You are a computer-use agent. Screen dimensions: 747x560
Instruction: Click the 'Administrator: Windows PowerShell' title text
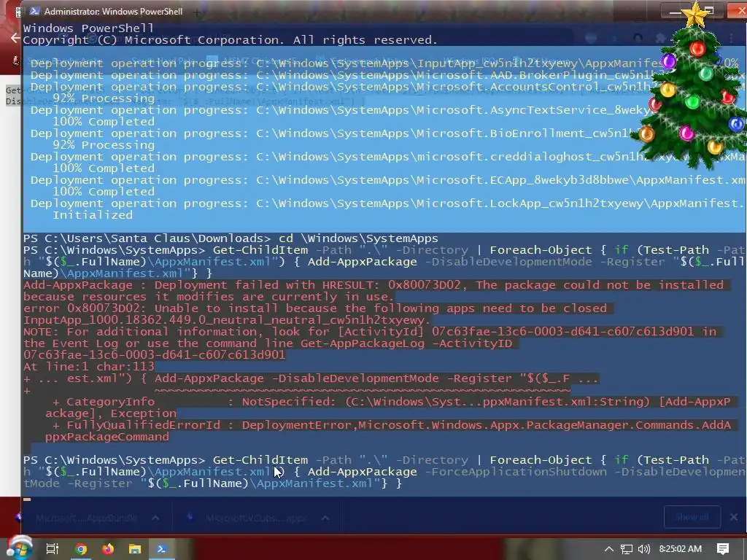pyautogui.click(x=113, y=11)
